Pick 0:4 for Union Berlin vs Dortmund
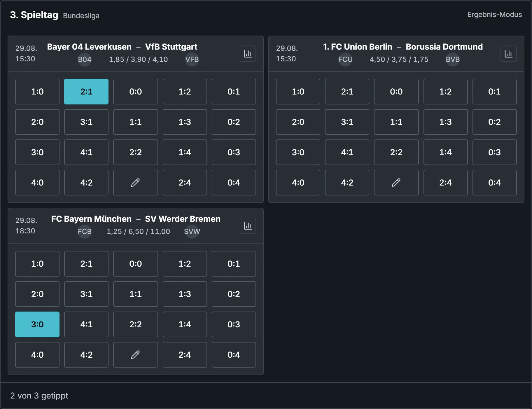 495,183
